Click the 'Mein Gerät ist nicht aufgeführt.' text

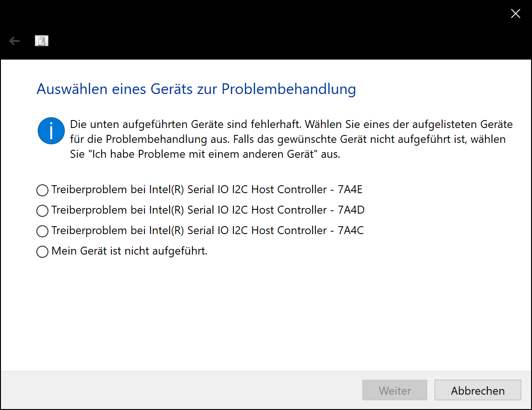point(129,251)
